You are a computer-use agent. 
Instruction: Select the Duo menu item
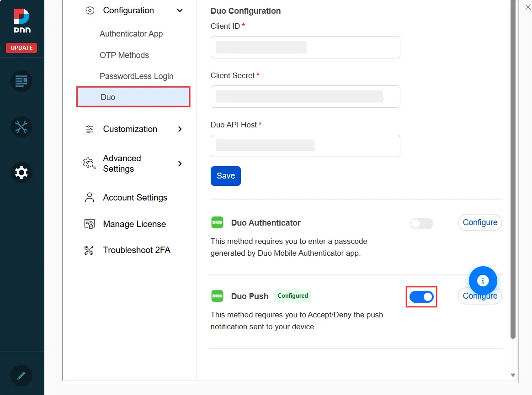133,97
